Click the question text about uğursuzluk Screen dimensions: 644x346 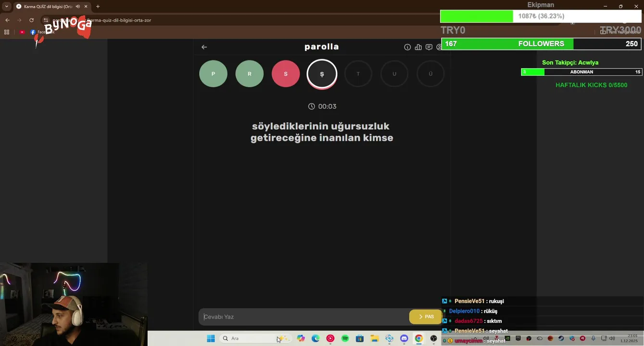[x=322, y=132]
